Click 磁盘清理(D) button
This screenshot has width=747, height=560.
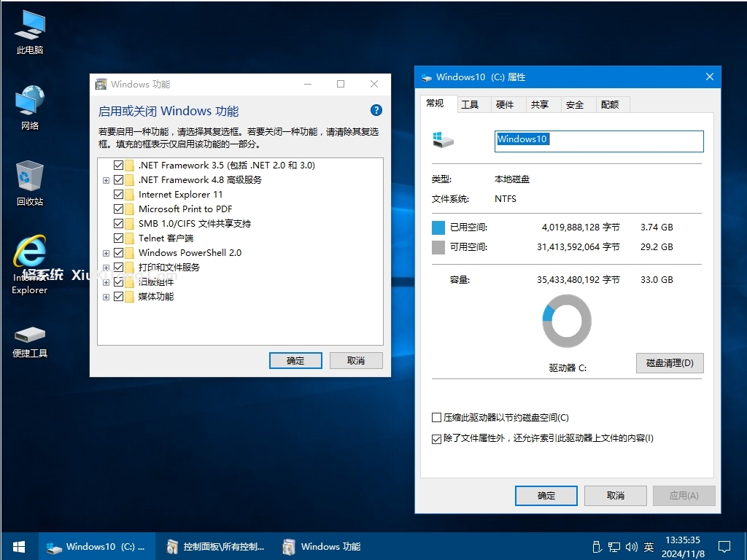(x=670, y=363)
